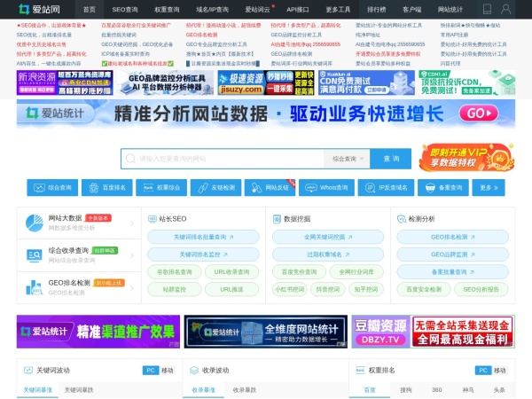Open the 关键词排名批量查询 link

pyautogui.click(x=203, y=237)
